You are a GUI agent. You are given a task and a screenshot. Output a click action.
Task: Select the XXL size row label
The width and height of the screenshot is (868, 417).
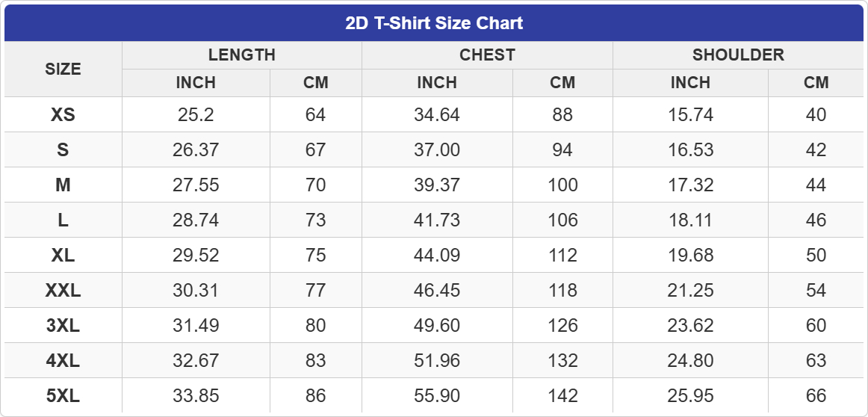(63, 290)
